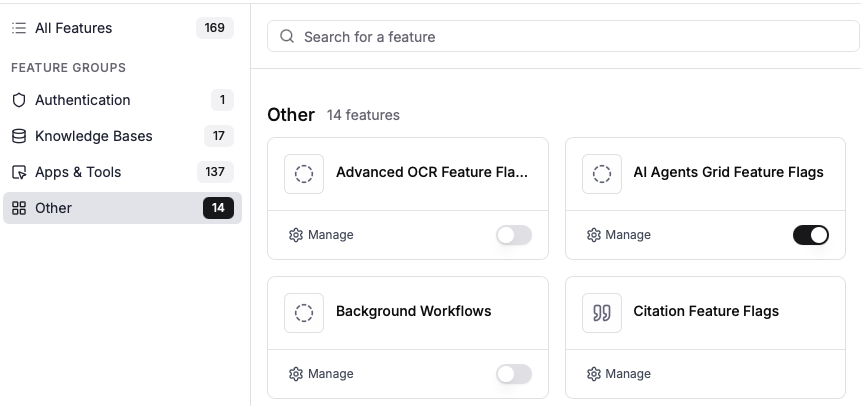This screenshot has width=861, height=406.
Task: Focus the Search for a feature field
Action: pyautogui.click(x=570, y=37)
